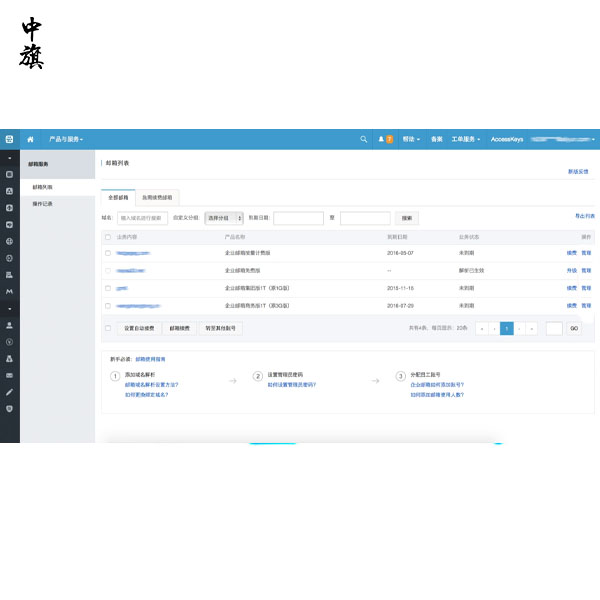
Task: Click the home icon in top bar
Action: (30, 139)
